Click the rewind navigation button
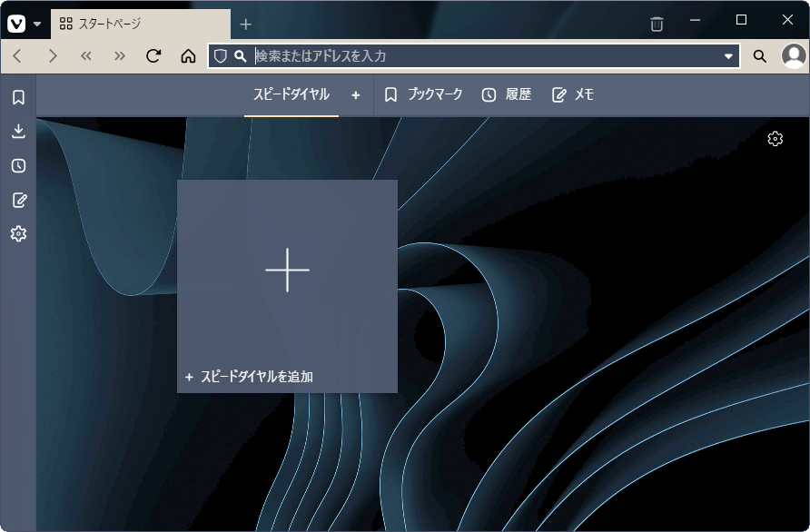 pos(85,55)
